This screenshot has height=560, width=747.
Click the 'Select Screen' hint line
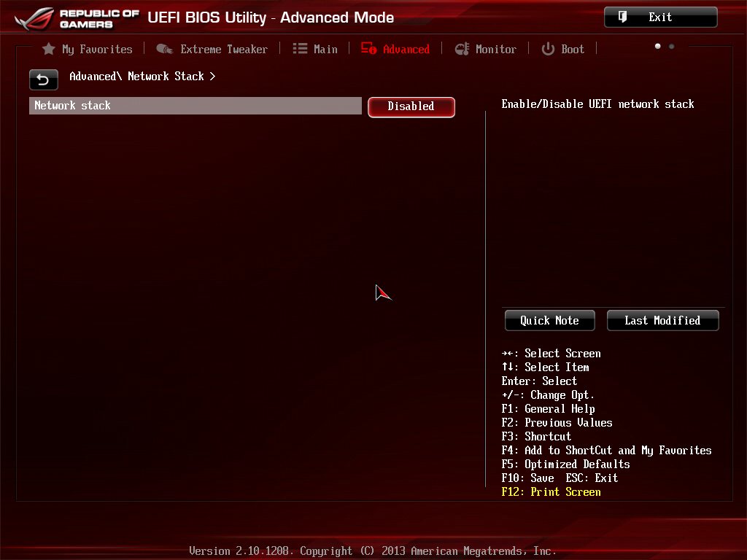point(551,354)
